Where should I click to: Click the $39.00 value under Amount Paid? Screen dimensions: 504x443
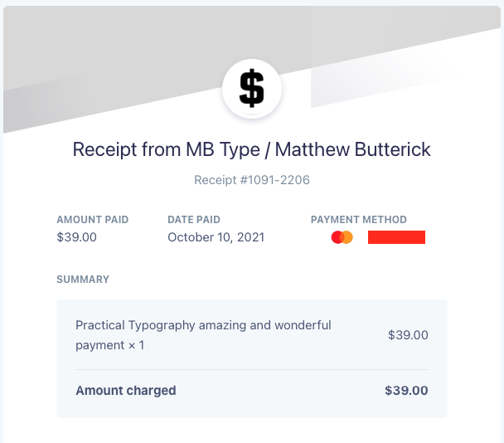[x=76, y=237]
